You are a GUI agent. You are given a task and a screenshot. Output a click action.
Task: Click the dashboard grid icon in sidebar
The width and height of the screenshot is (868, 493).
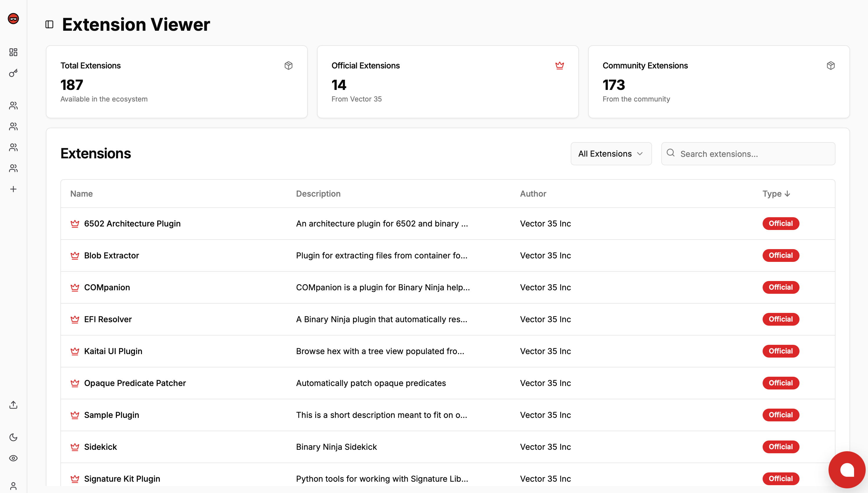(13, 52)
